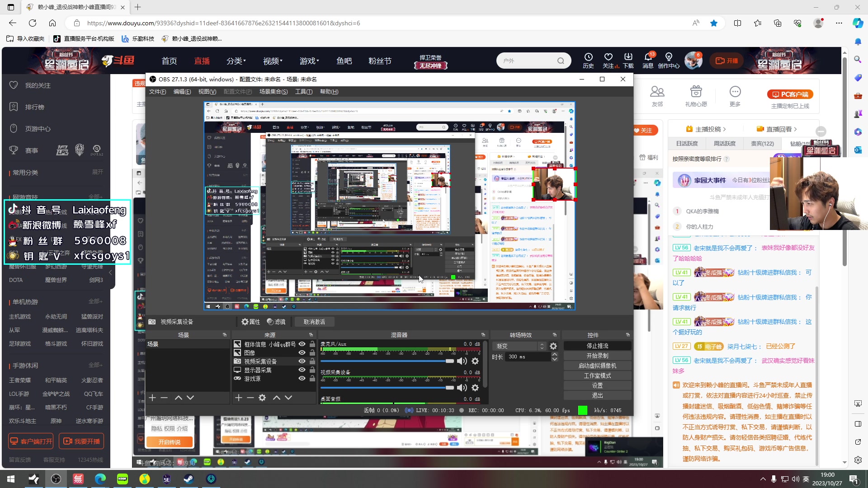Adjust the 视频采集设备 volume slider

click(x=387, y=388)
